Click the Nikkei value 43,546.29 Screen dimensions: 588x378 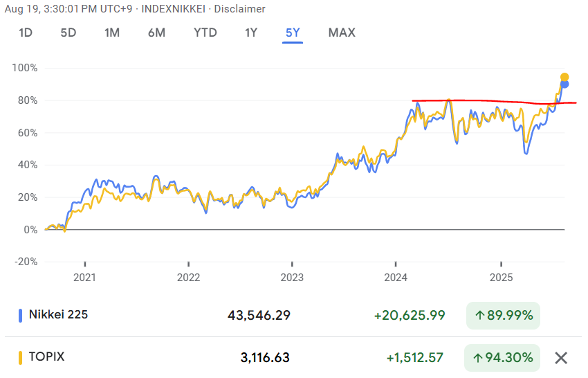point(259,315)
